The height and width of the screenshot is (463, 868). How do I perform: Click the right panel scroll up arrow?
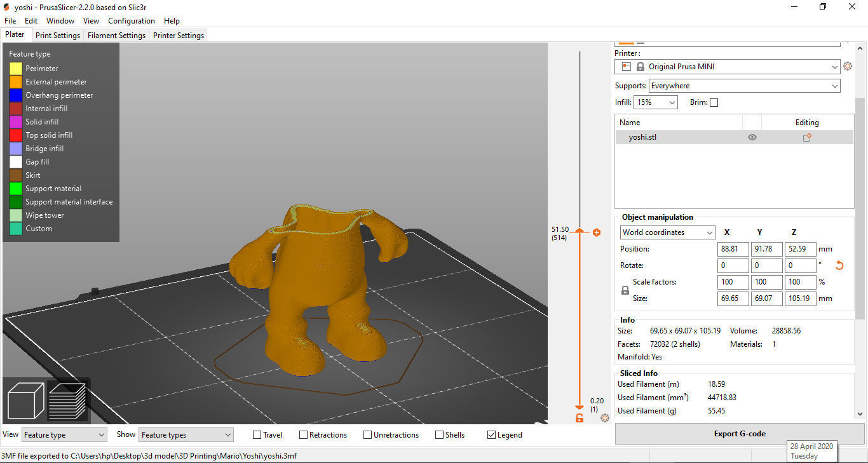[860, 49]
